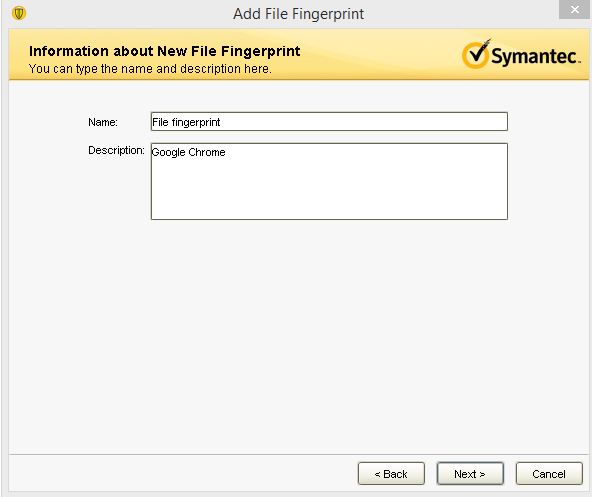592x497 pixels.
Task: Click the Symantec wordmark text
Action: 535,56
